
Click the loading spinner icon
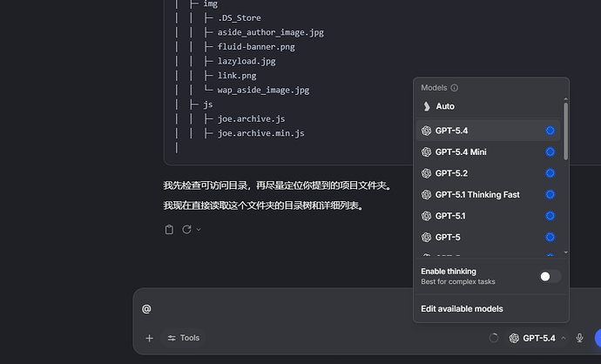(494, 338)
